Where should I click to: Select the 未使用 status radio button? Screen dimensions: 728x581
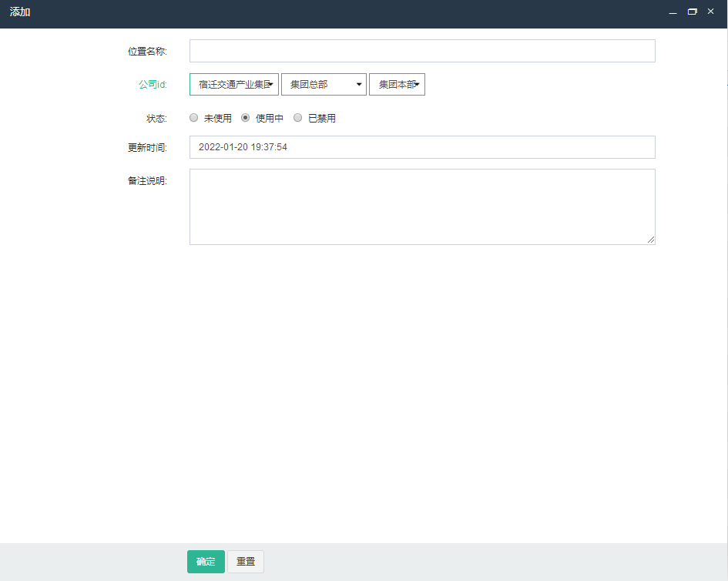pyautogui.click(x=194, y=118)
